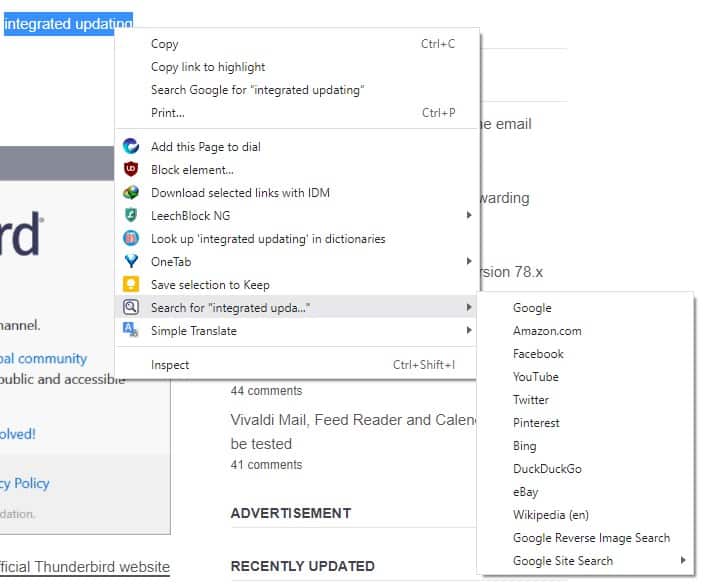Select Amazon.com in the search submenu
The image size is (704, 585).
coord(585,330)
